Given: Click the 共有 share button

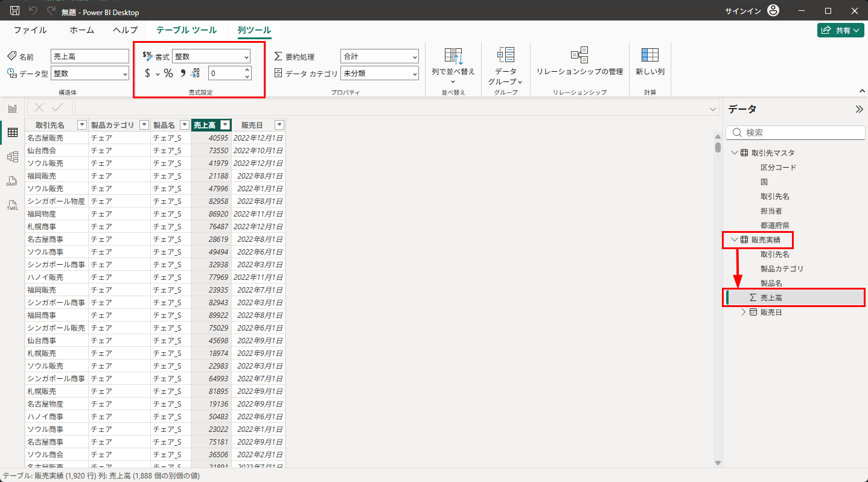Looking at the screenshot, I should tap(840, 30).
